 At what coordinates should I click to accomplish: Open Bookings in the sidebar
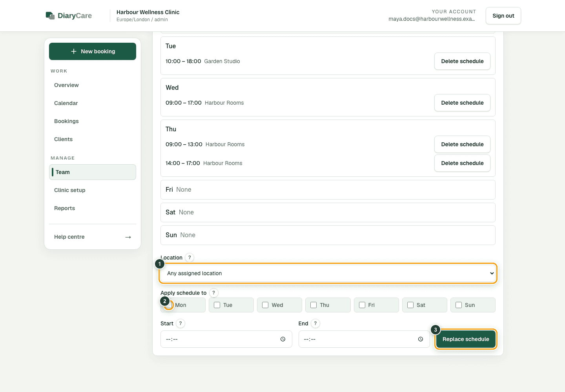point(93,121)
